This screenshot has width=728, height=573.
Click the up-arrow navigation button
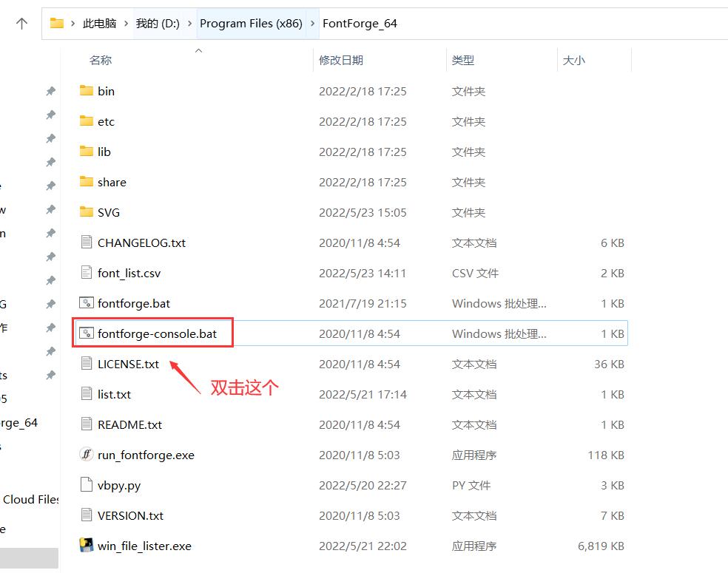tap(21, 24)
